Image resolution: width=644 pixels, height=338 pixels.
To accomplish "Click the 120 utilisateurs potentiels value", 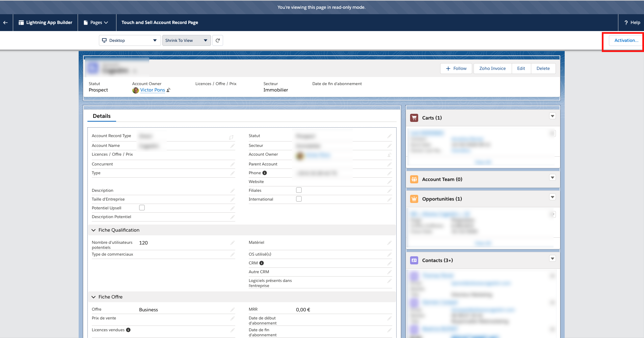I will [143, 243].
